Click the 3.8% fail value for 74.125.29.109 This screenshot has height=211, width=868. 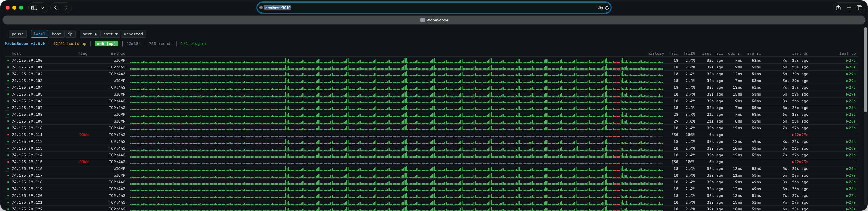point(690,121)
